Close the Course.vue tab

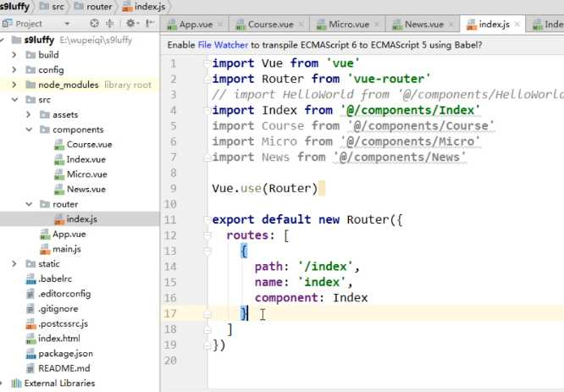301,25
